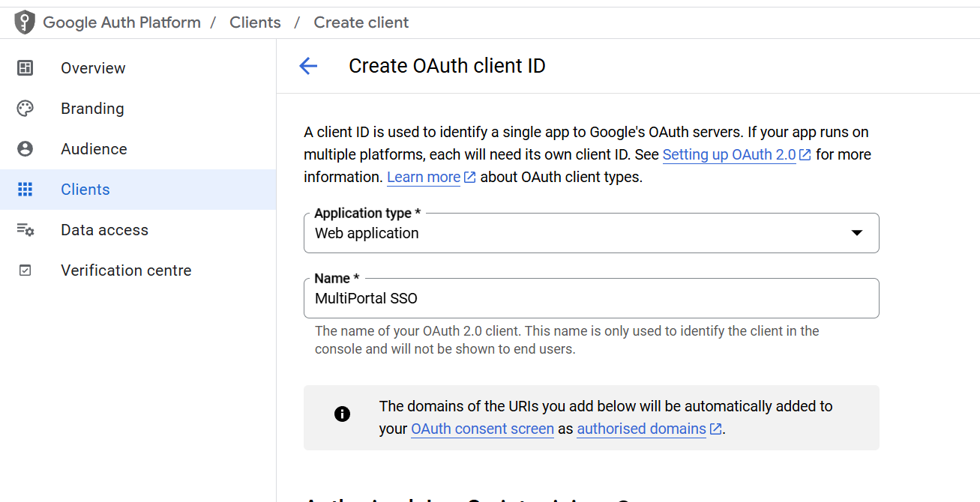
Task: Open the Verification centre section
Action: (138, 270)
